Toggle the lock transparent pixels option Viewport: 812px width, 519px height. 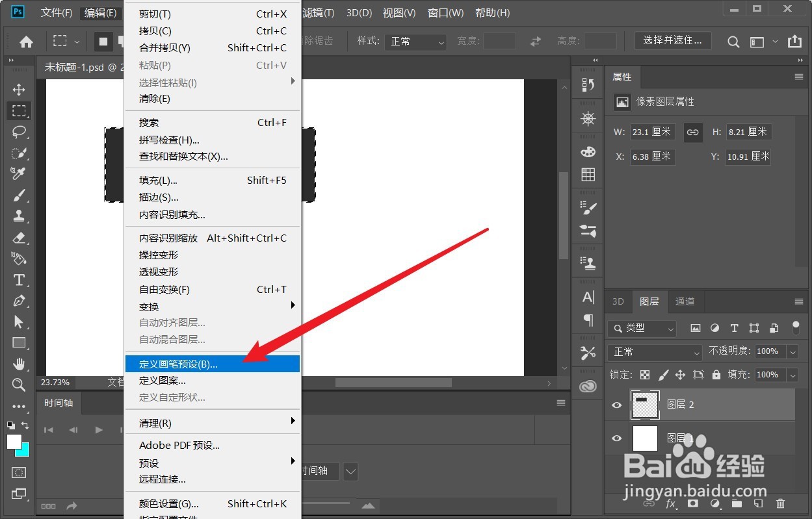pos(645,375)
